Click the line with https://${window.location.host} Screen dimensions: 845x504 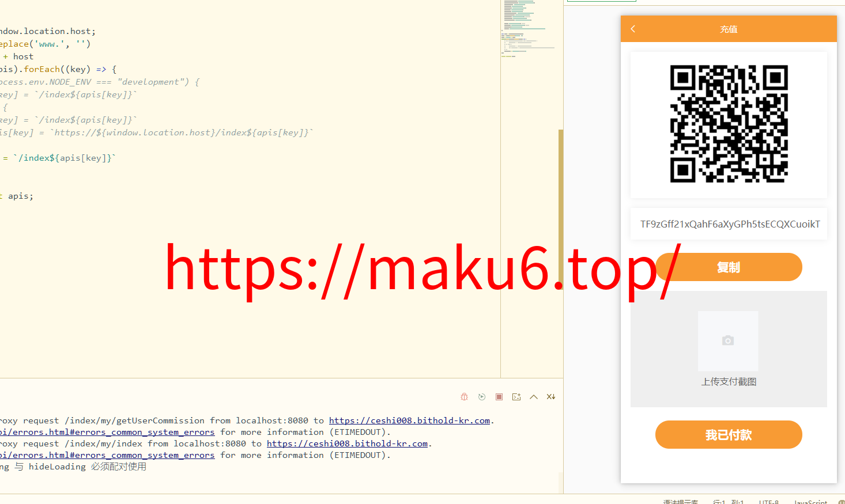[x=157, y=132]
